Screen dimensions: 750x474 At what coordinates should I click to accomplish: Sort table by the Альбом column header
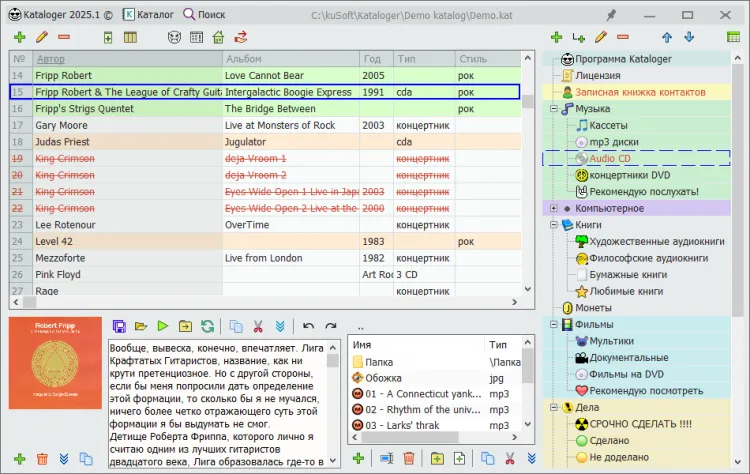243,59
